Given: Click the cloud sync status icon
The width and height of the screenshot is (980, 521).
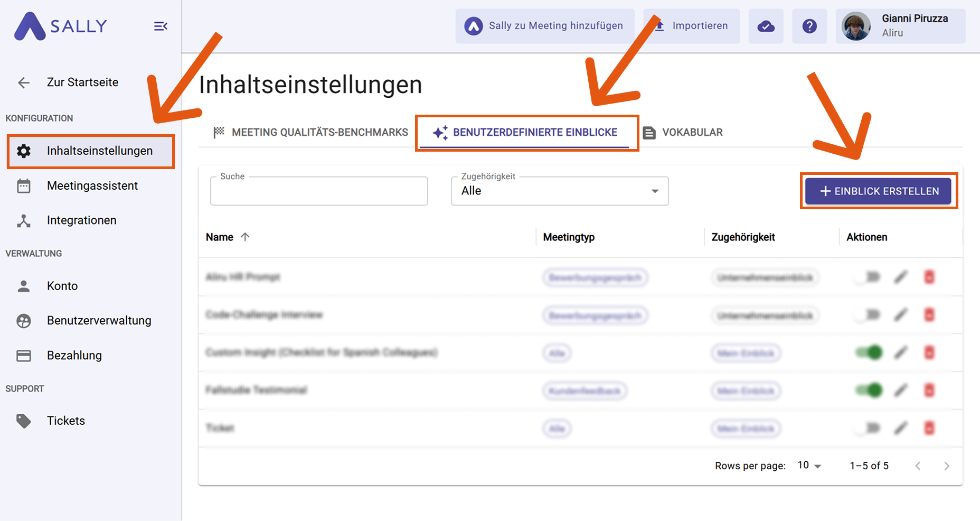Looking at the screenshot, I should click(766, 26).
